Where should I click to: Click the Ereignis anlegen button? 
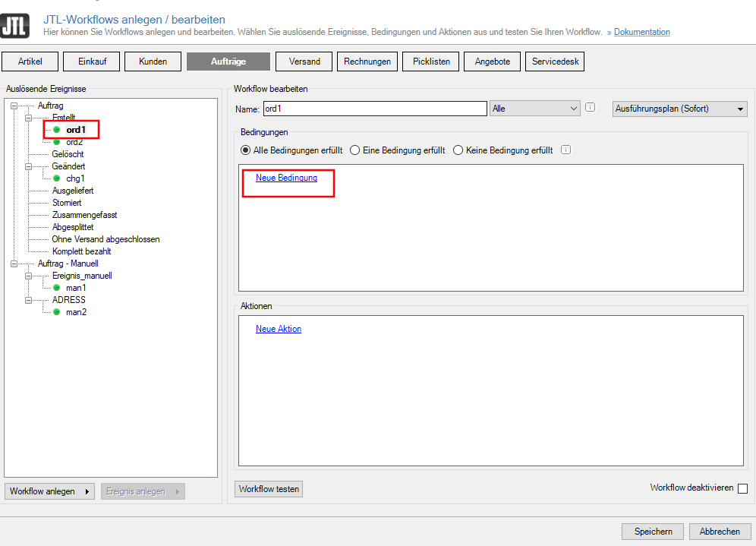143,491
